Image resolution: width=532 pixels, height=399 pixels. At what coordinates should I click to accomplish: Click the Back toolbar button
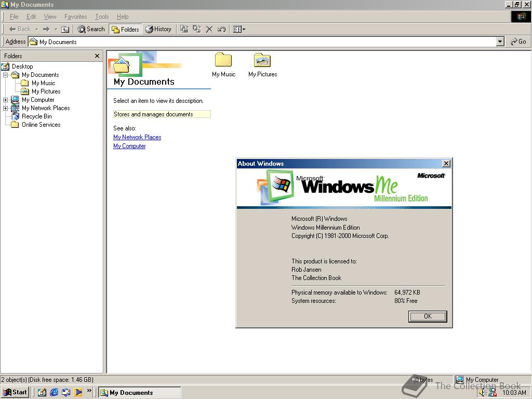coord(20,29)
